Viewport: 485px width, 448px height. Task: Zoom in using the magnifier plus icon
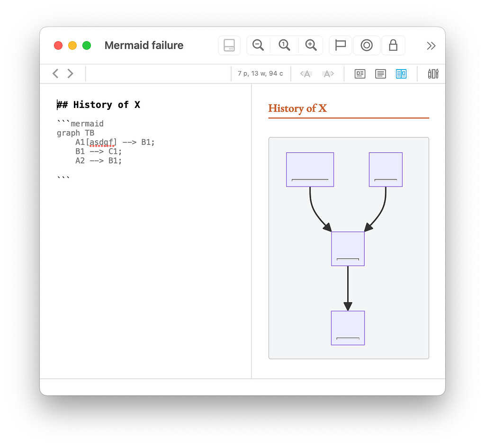click(x=311, y=45)
